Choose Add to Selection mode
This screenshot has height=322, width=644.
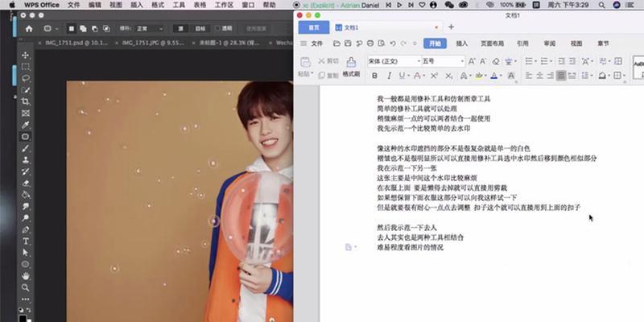pyautogui.click(x=83, y=29)
